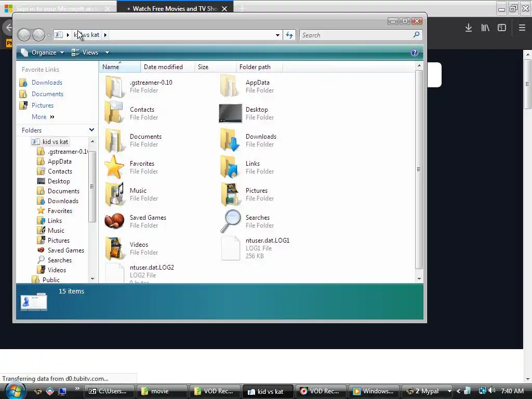Open the C:\Users taskbar button
Screen dimensions: 532x399
tap(109, 391)
